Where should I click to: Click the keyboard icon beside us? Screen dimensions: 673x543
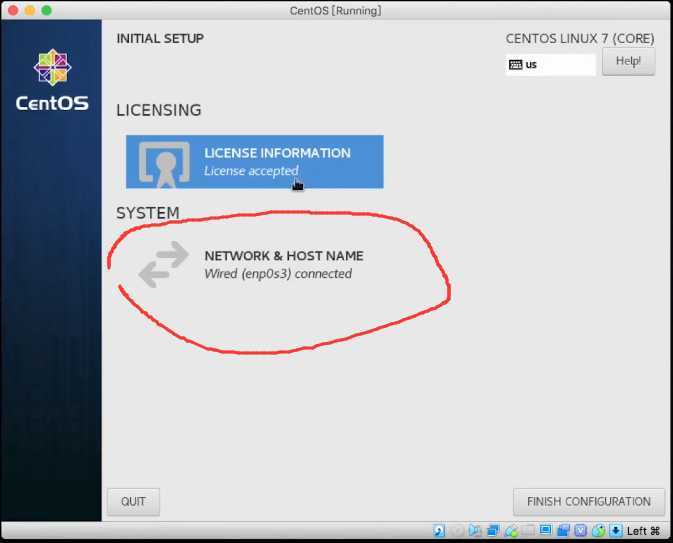pyautogui.click(x=515, y=64)
